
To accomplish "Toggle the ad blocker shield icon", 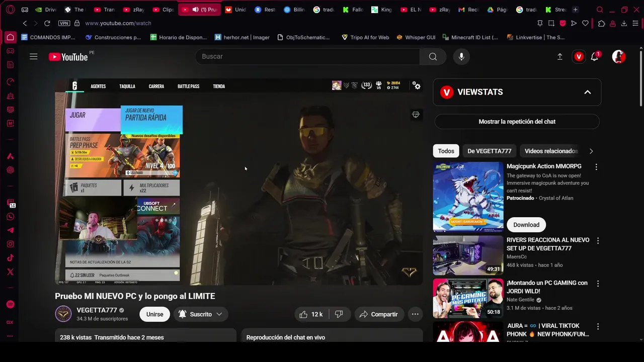I will pos(562,23).
